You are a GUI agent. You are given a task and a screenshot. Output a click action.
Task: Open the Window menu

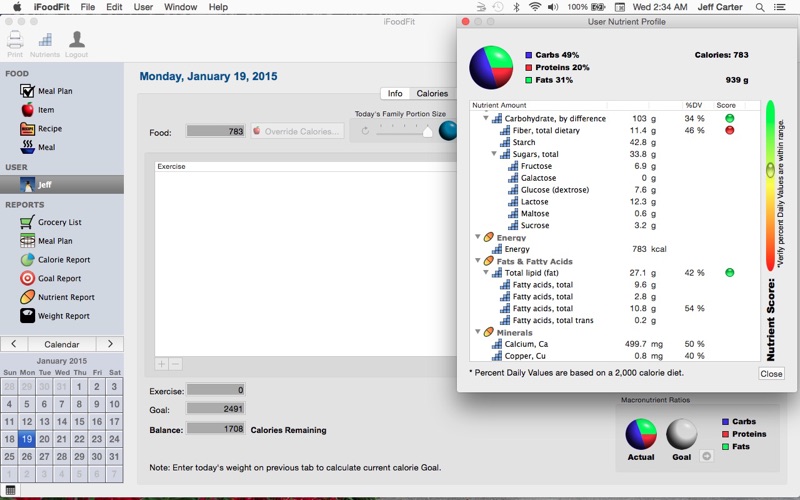click(x=180, y=7)
